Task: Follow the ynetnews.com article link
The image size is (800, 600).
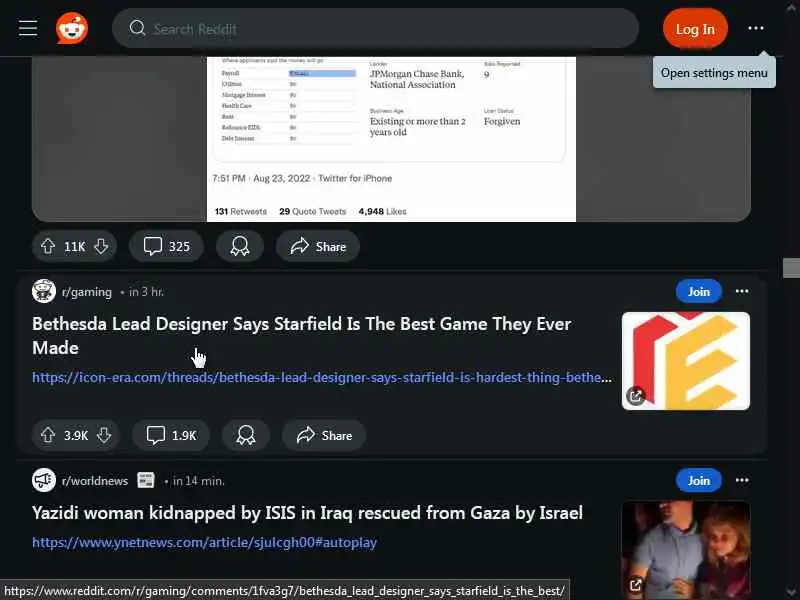Action: (205, 542)
